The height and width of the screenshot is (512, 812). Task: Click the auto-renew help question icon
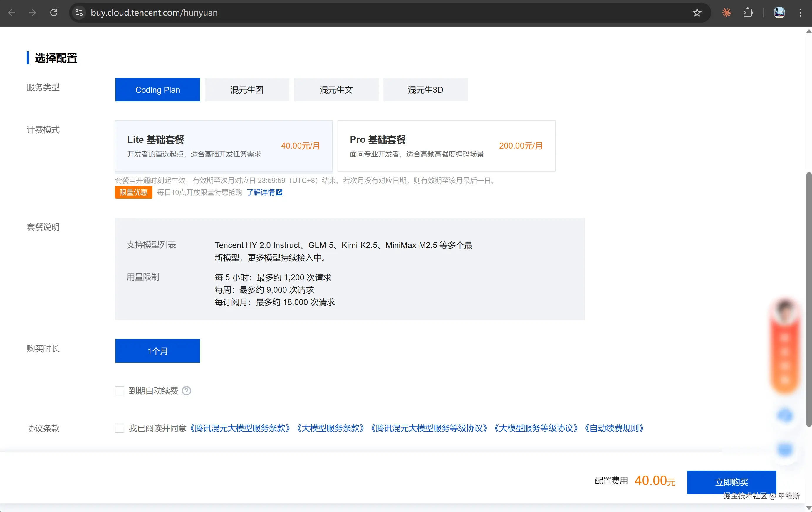[x=187, y=391]
